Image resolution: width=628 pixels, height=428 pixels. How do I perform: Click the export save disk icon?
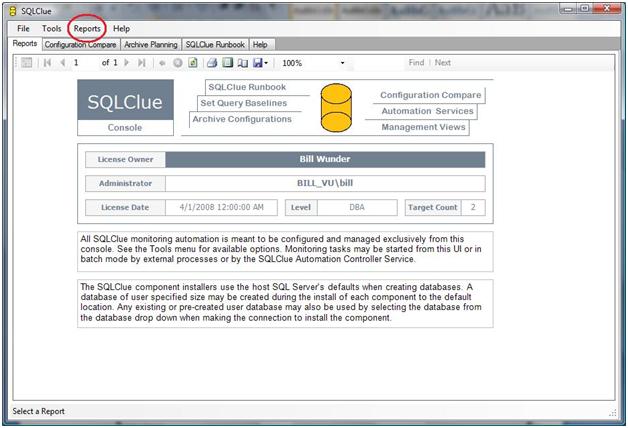(x=258, y=62)
